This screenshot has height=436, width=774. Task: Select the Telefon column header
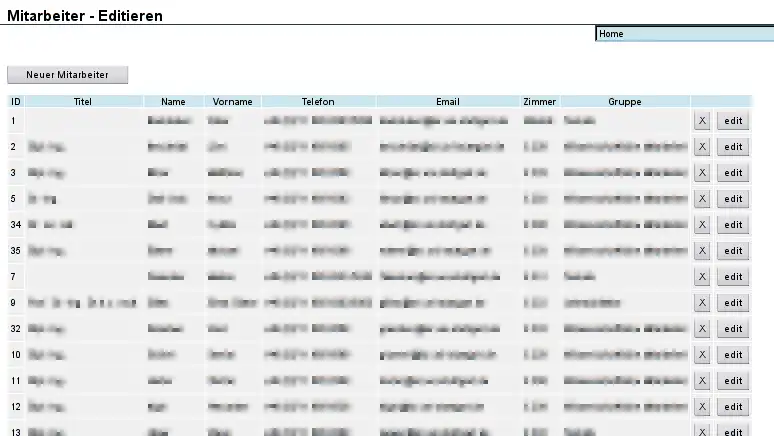[318, 102]
